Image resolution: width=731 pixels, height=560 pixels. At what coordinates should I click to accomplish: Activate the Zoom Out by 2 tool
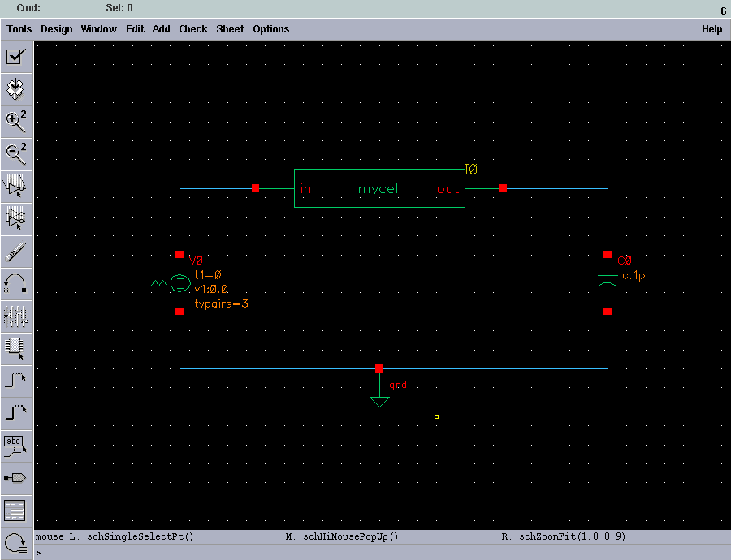click(16, 154)
